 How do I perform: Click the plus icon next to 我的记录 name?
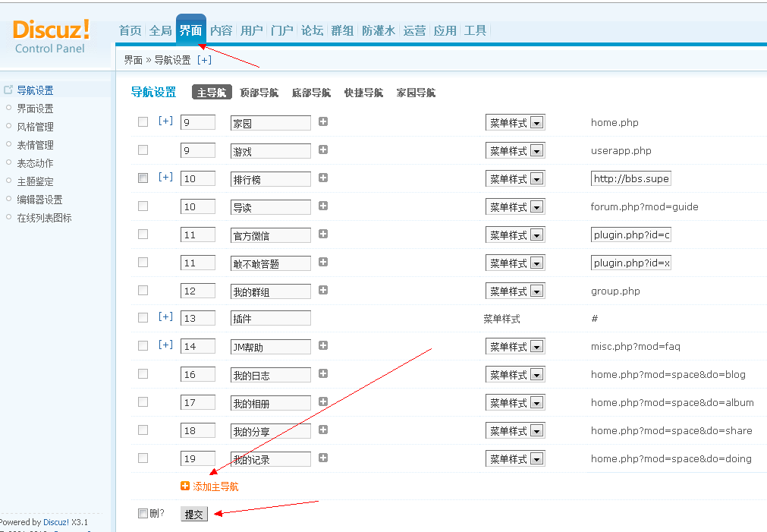(x=323, y=458)
